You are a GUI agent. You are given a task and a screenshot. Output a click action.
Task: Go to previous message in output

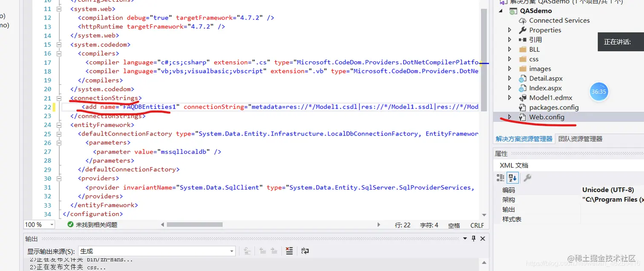pos(263,251)
